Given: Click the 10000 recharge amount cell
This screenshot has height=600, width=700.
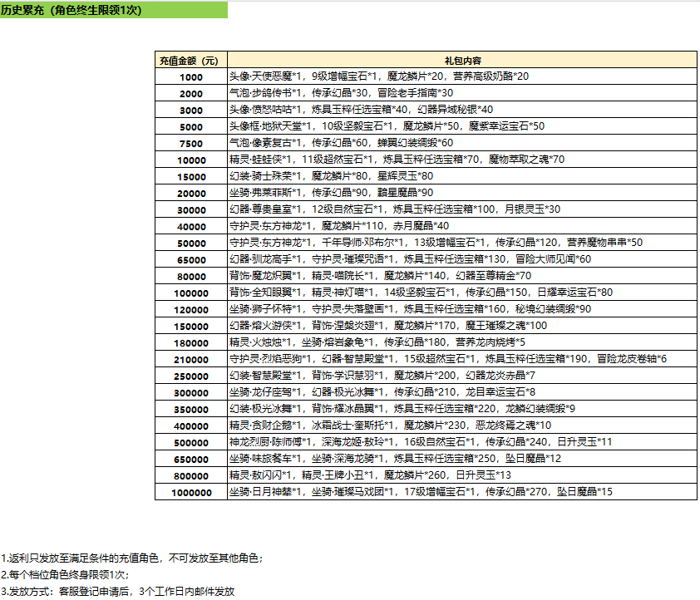Looking at the screenshot, I should pos(190,160).
